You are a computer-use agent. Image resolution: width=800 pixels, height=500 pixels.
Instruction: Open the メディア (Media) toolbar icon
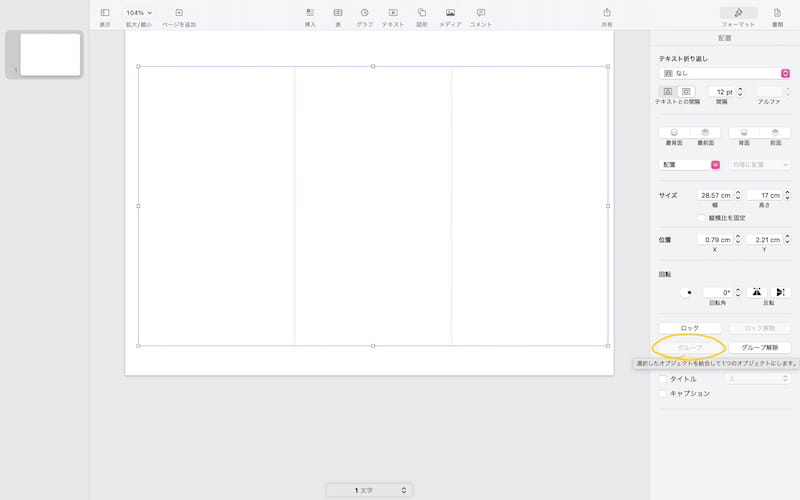(450, 13)
